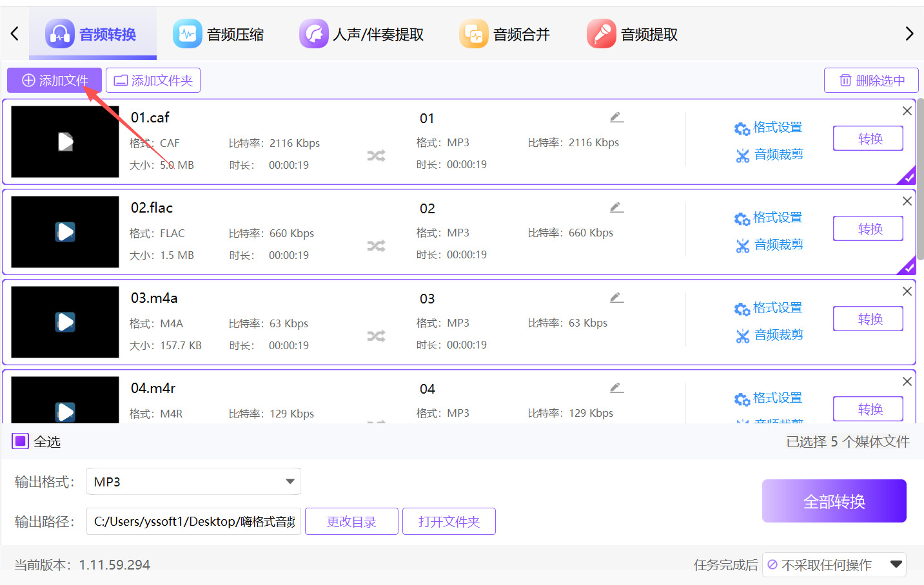This screenshot has width=924, height=585.
Task: Open 格式设置 gear icon for 03.m4a
Action: point(742,309)
